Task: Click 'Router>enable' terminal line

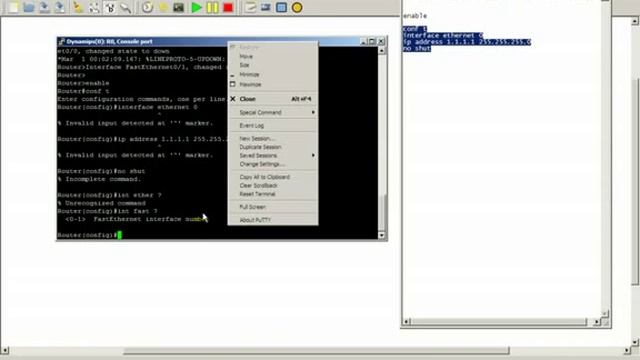Action: click(83, 83)
